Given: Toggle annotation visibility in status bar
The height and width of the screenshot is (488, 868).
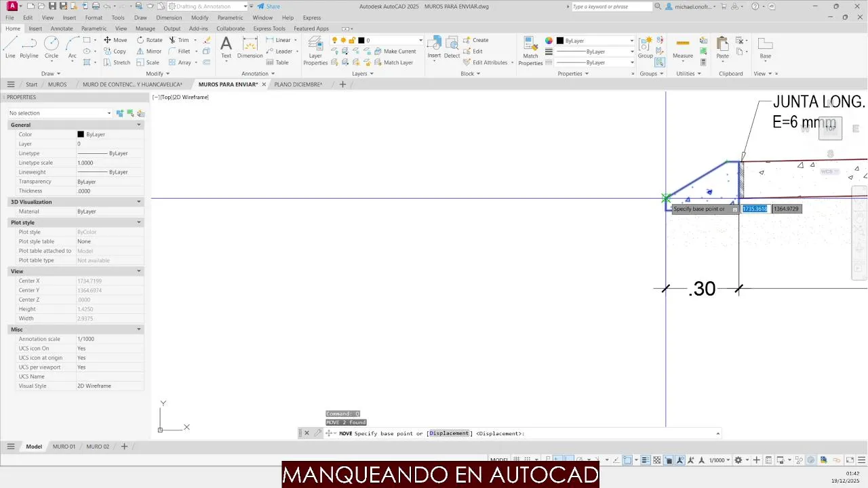Looking at the screenshot, I should 680,460.
